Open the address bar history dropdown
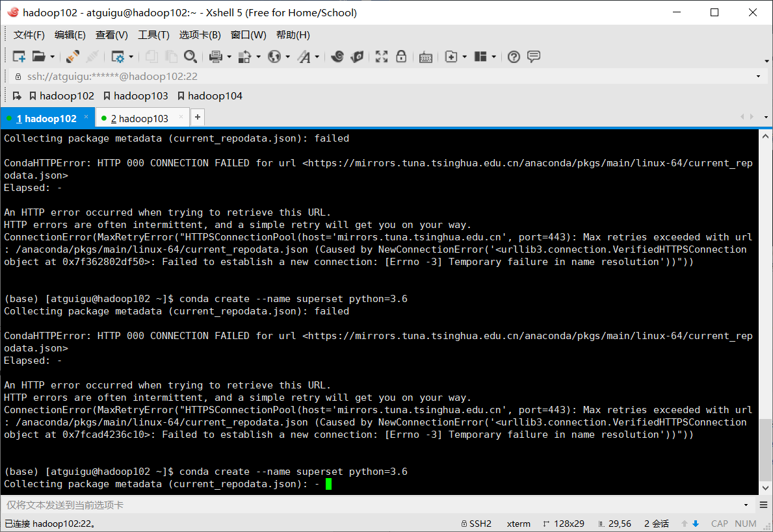The width and height of the screenshot is (773, 532). tap(758, 77)
